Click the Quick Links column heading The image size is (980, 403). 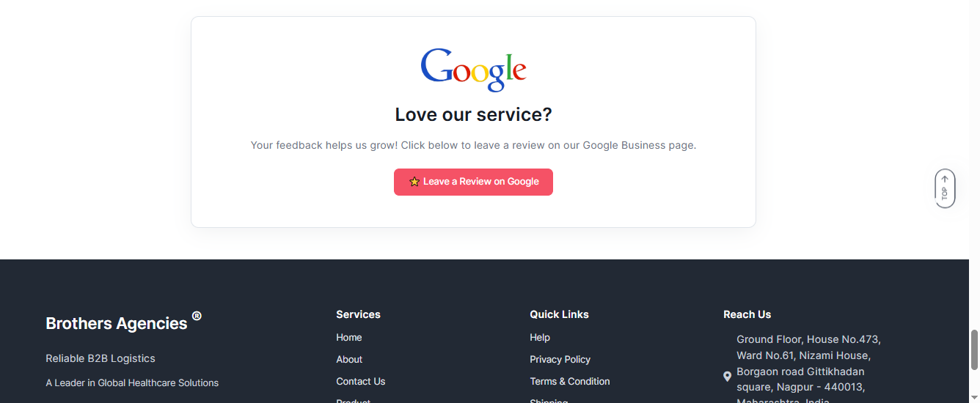click(559, 314)
